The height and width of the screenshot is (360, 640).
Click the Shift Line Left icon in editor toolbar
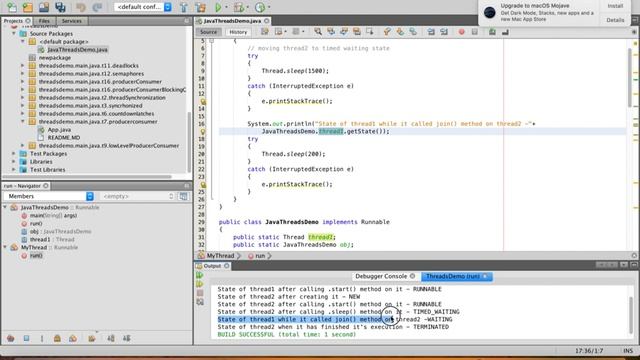(431, 32)
